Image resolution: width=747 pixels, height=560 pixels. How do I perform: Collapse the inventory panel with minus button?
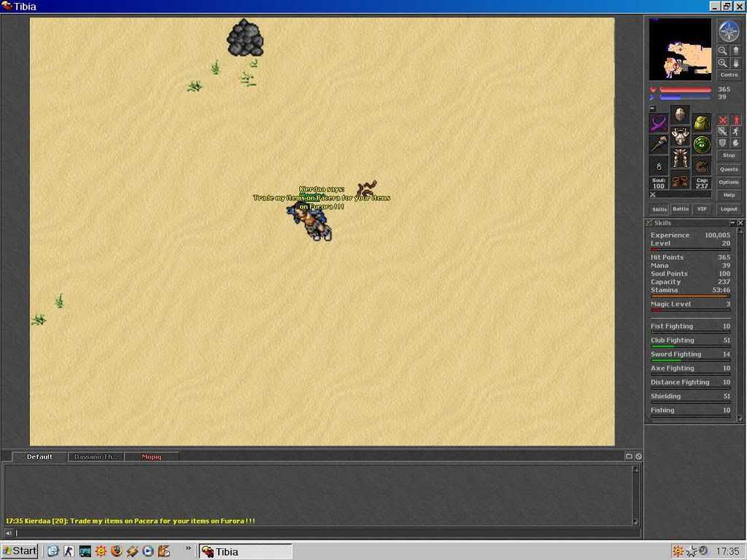(653, 109)
